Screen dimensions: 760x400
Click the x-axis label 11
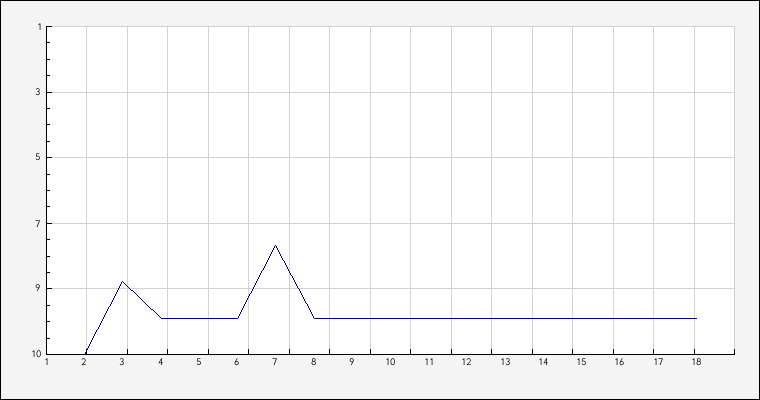pos(429,362)
